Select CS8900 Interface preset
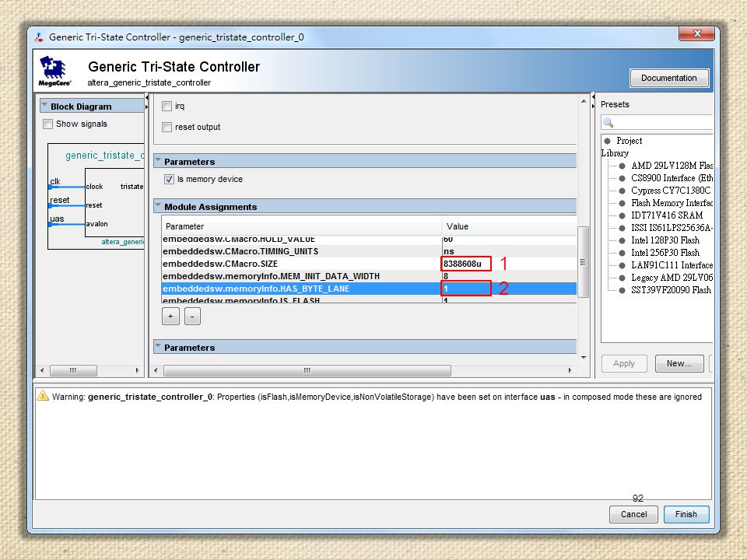747x560 pixels. 672,178
